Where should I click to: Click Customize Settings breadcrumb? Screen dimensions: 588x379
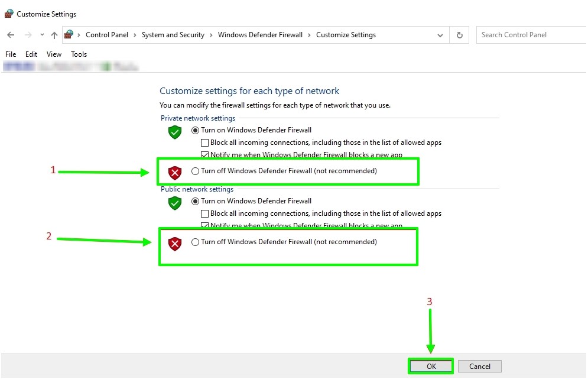pos(346,35)
